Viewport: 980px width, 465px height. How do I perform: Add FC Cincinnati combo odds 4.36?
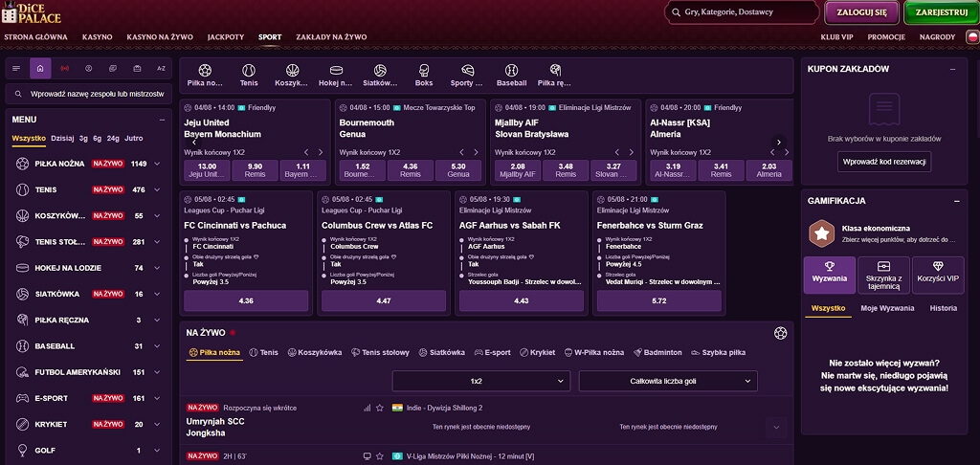coord(246,300)
